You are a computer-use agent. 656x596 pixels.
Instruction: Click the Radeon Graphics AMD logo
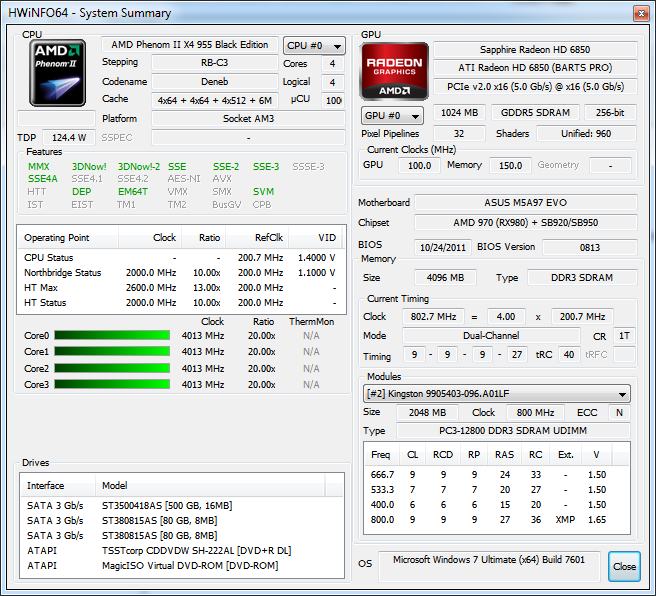pyautogui.click(x=394, y=71)
